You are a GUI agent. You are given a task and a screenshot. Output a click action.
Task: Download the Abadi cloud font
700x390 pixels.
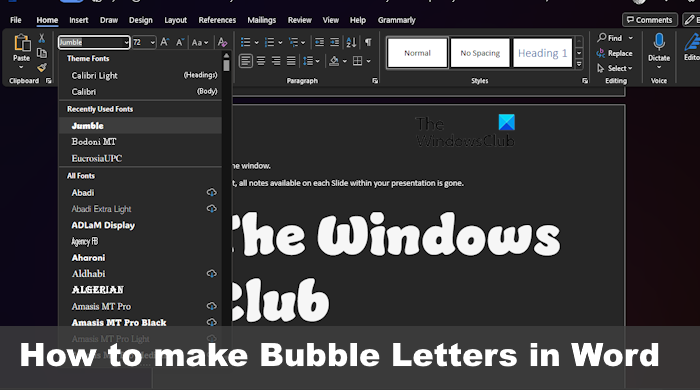coord(212,192)
